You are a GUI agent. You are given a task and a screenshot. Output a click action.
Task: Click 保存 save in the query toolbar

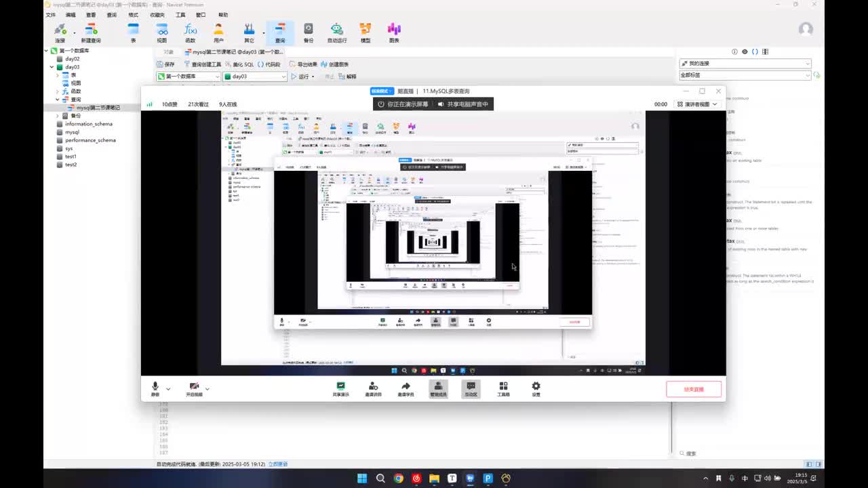tap(165, 64)
